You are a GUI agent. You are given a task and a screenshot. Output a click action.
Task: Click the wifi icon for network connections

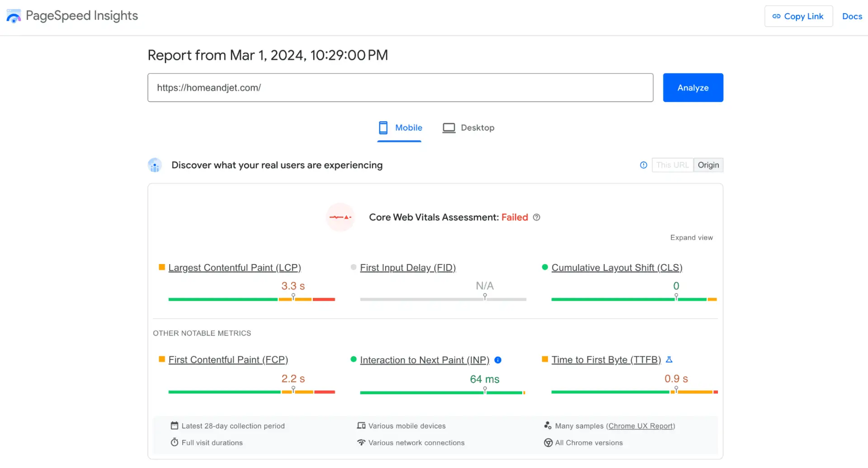(361, 442)
